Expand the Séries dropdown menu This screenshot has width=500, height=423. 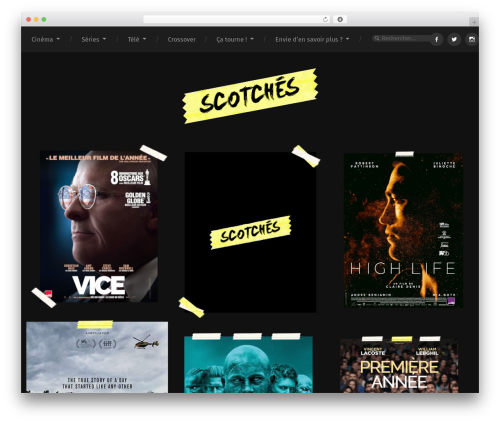click(94, 39)
